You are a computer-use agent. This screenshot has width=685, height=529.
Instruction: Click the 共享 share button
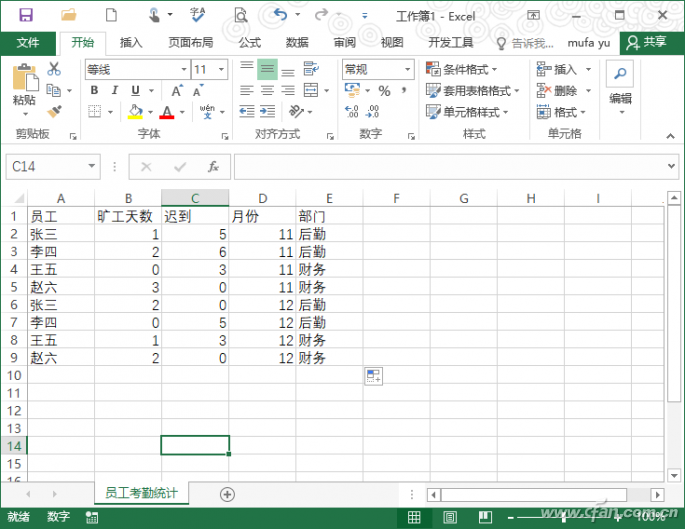tap(652, 42)
